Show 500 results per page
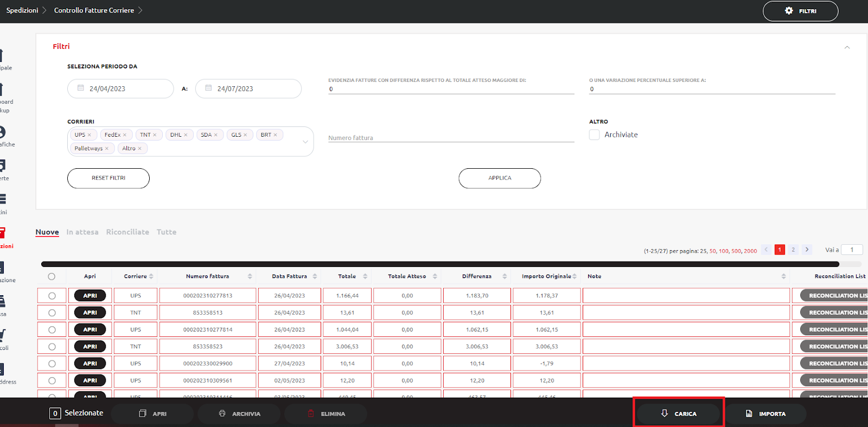Screen dimensions: 868x427 [x=736, y=251]
